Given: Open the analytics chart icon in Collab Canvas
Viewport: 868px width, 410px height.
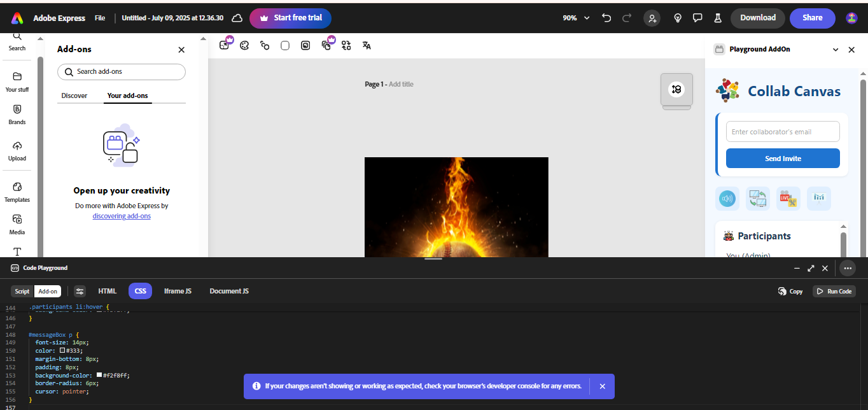Looking at the screenshot, I should [x=819, y=198].
